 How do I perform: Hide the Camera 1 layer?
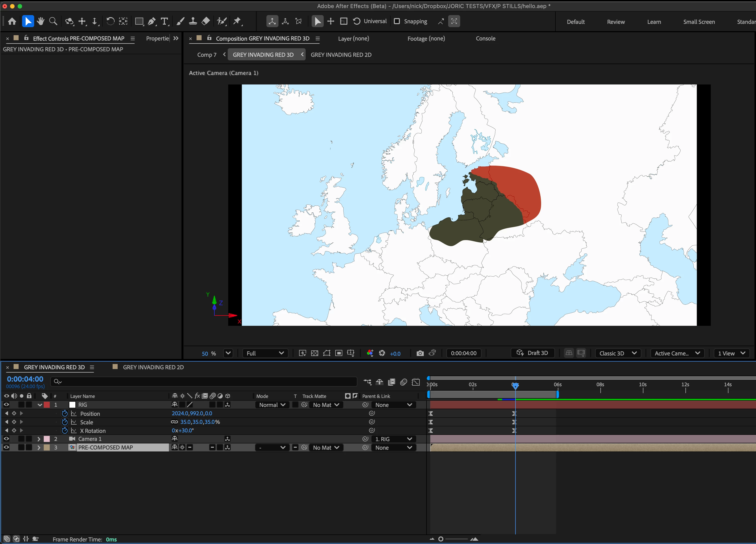click(x=6, y=439)
